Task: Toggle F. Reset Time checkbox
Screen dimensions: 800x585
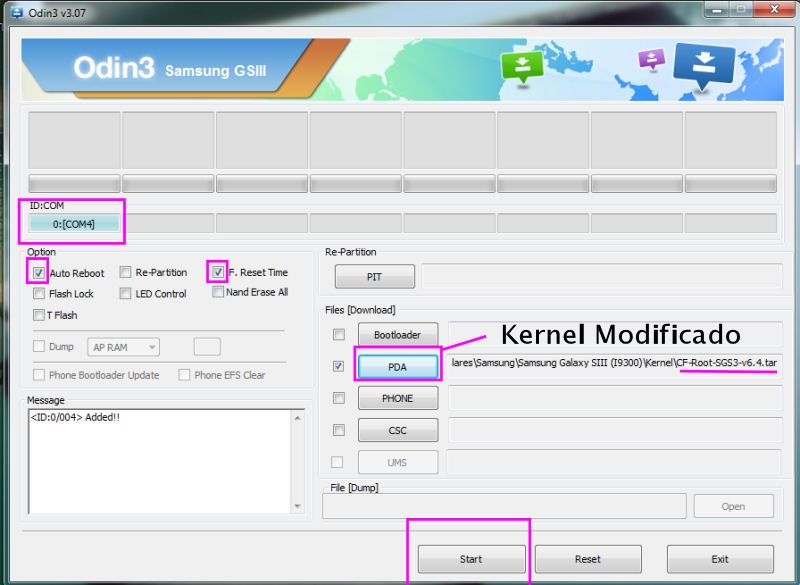Action: coord(218,272)
